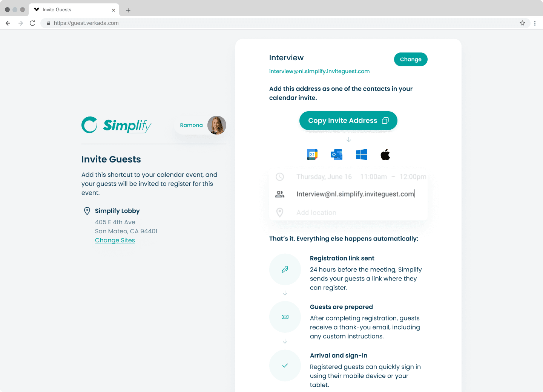This screenshot has width=543, height=392.
Task: Click the Change button for Interview
Action: point(410,59)
